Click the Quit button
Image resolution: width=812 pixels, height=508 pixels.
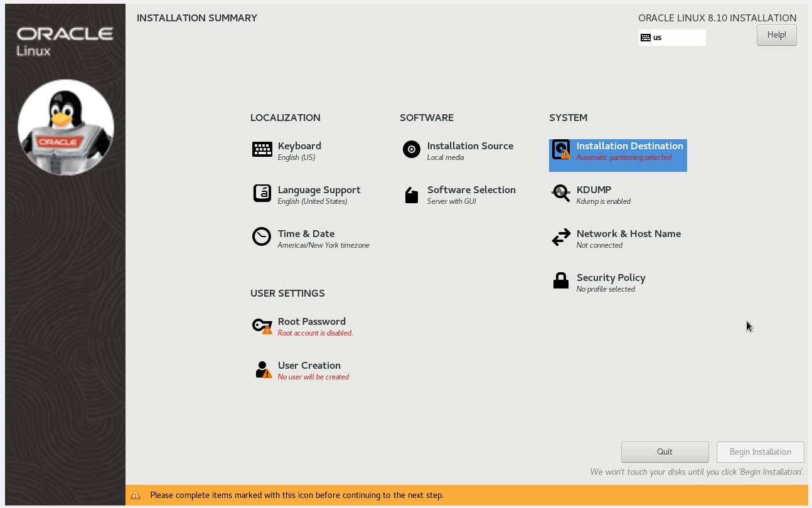coord(665,452)
